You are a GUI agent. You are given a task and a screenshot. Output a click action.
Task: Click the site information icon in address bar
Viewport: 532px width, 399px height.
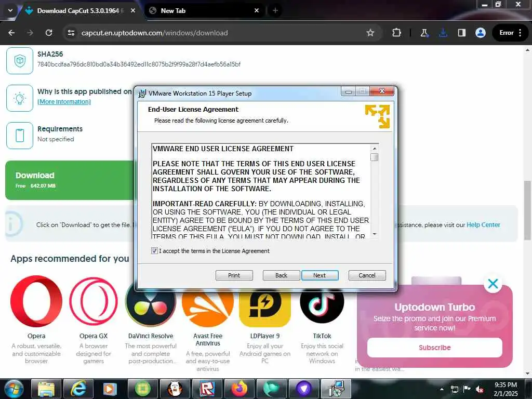point(71,33)
